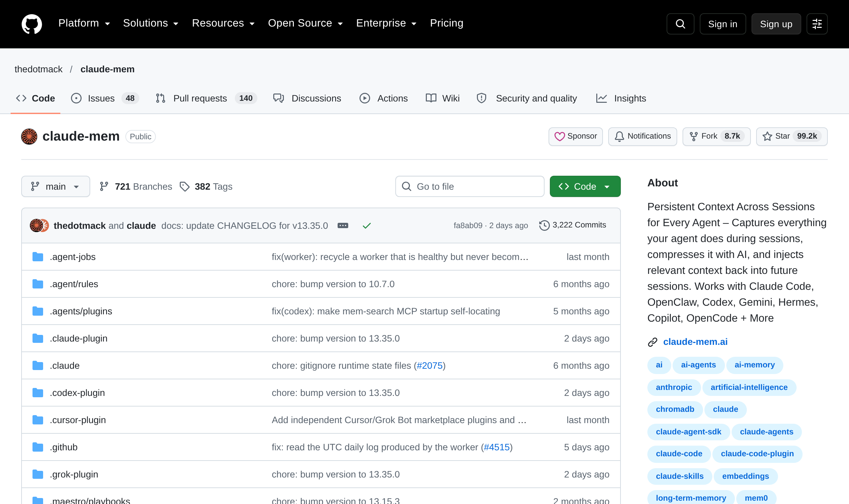The width and height of the screenshot is (849, 504).
Task: Click the GitHub logo icon
Action: click(x=32, y=24)
